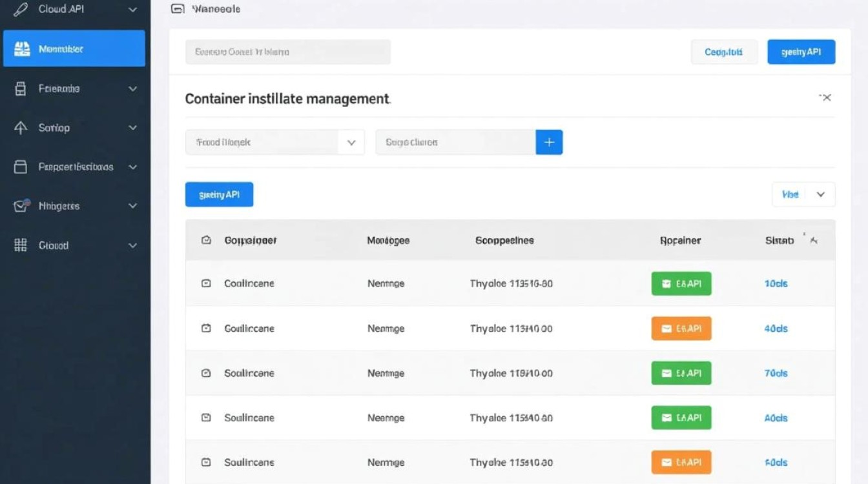Click the search input field at the top
This screenshot has width=868, height=484.
(287, 52)
